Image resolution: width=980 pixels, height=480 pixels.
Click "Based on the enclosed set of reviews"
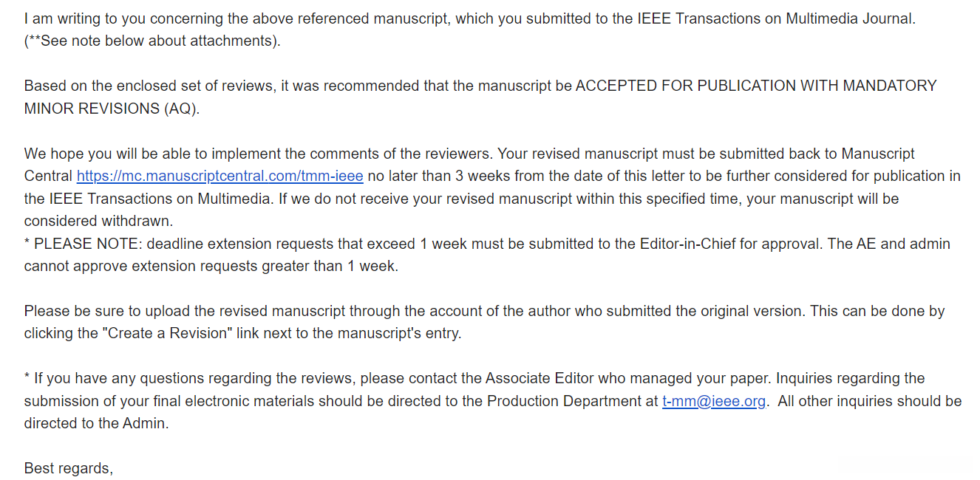point(149,86)
